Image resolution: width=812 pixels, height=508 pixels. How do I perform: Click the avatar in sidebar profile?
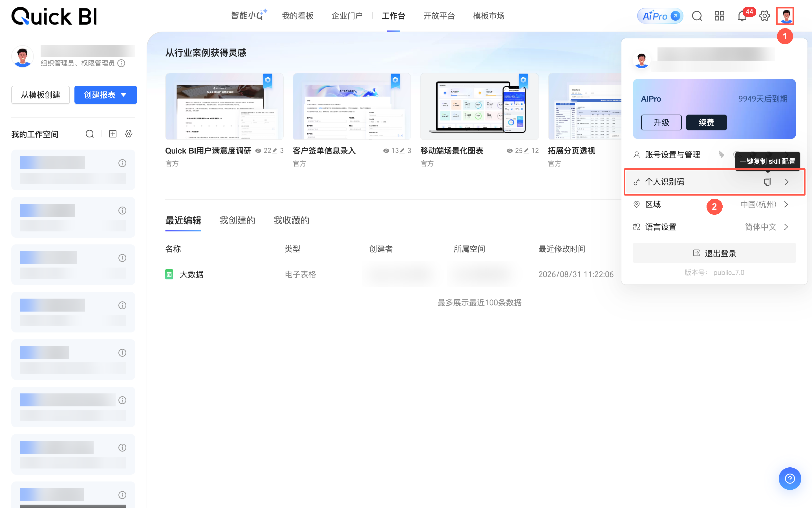click(22, 56)
